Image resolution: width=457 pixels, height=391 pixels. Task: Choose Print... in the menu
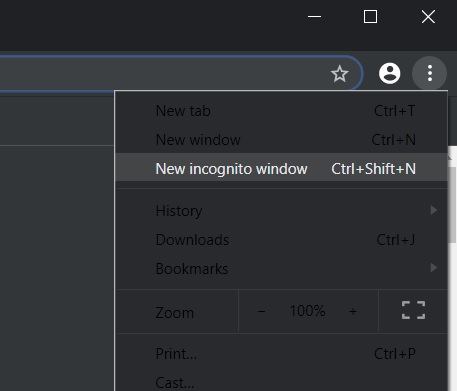tap(281, 354)
